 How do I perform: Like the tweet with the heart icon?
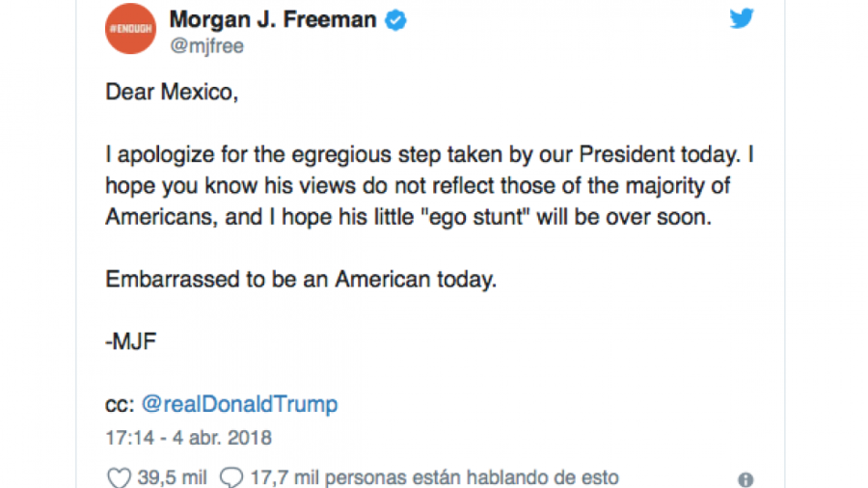coord(119,477)
